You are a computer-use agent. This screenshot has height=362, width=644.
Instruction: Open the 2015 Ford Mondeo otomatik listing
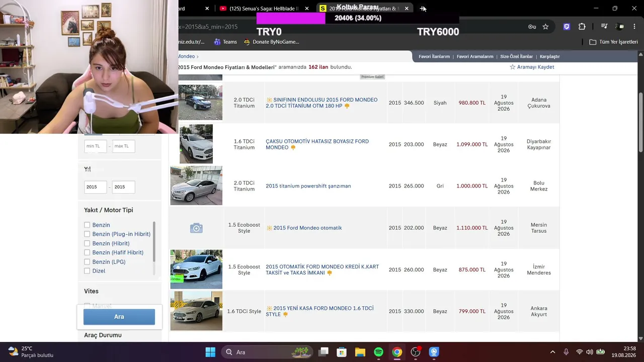click(307, 228)
